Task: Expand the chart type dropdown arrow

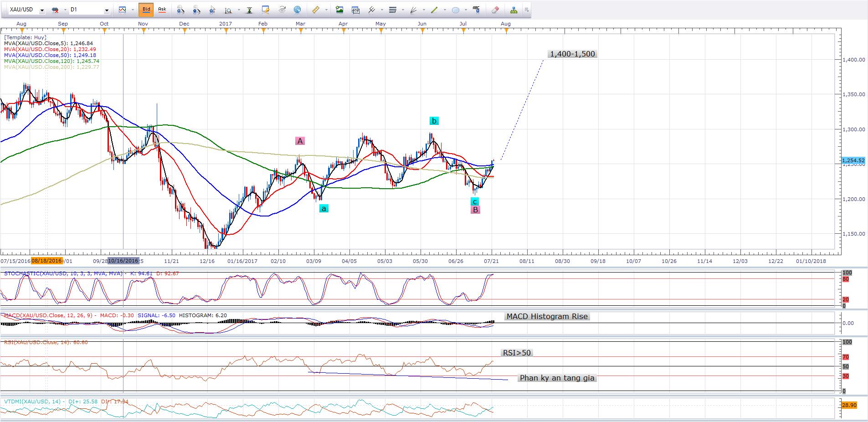Action: 133,10
